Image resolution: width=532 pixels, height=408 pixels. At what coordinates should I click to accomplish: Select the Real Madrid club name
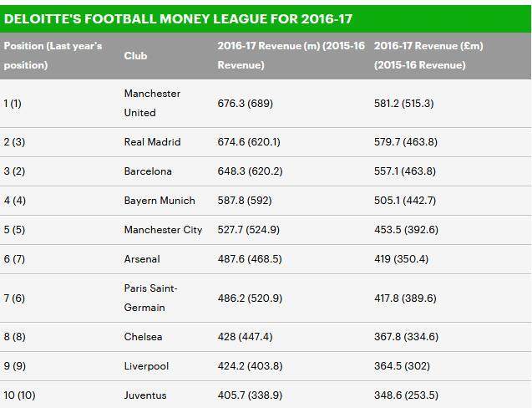152,142
